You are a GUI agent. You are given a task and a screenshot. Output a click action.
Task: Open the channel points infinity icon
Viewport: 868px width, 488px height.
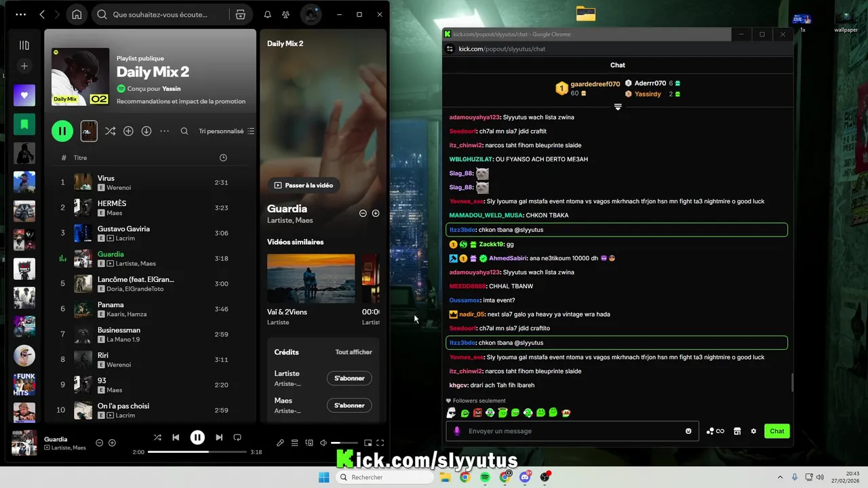point(715,431)
